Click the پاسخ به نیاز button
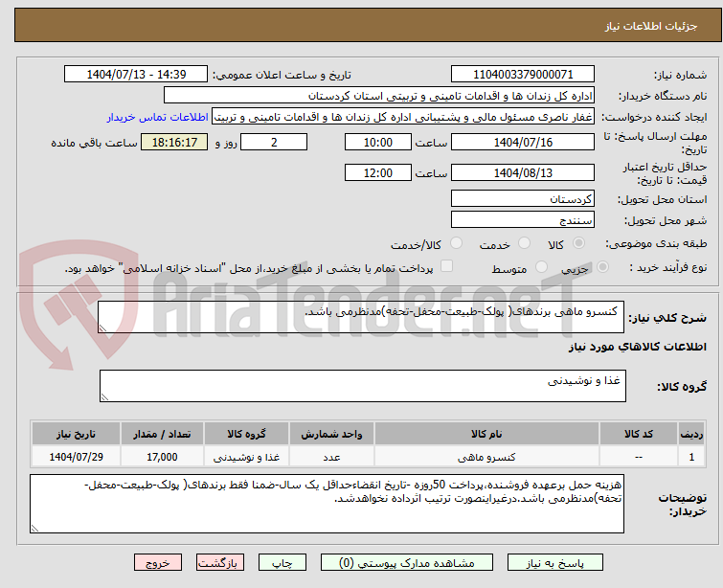 (x=555, y=563)
